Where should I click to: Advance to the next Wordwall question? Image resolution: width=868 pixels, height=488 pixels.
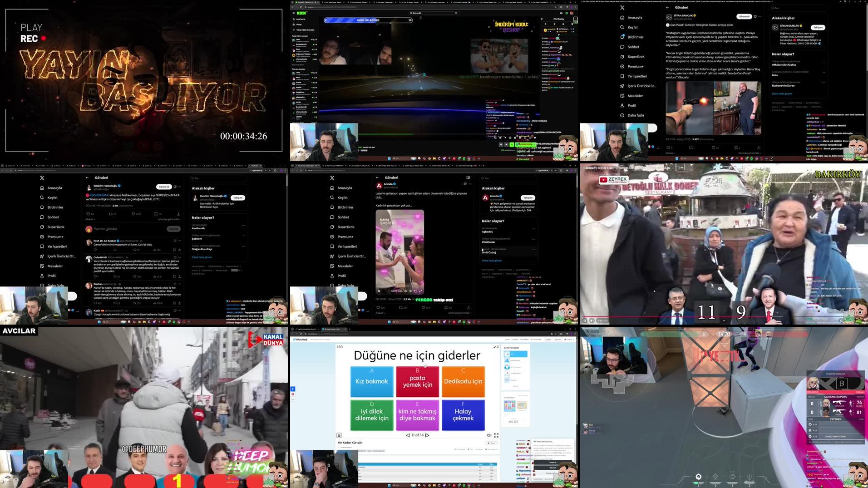tap(427, 435)
